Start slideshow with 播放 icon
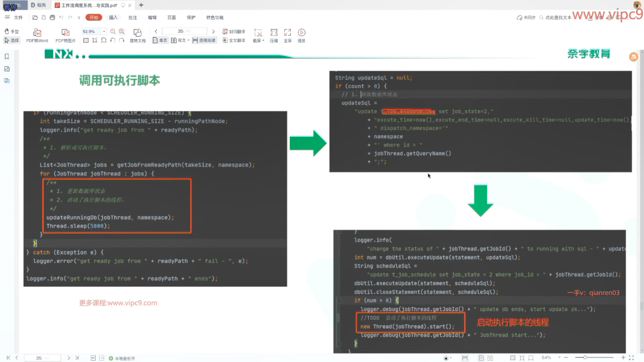 click(302, 33)
